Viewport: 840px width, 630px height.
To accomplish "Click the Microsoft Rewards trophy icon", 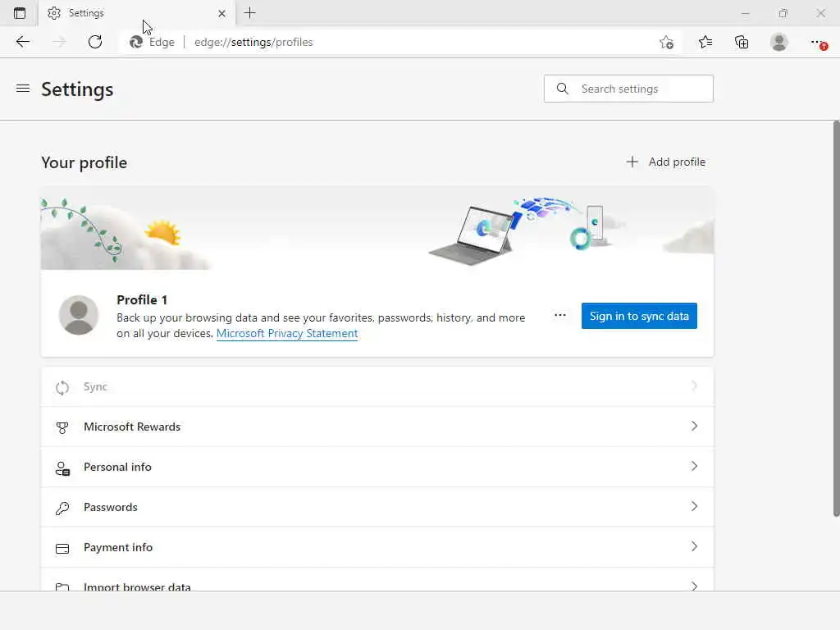I will point(62,427).
